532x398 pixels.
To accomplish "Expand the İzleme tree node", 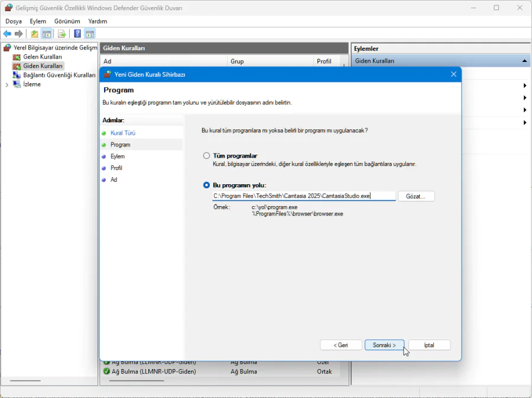I will (x=6, y=84).
